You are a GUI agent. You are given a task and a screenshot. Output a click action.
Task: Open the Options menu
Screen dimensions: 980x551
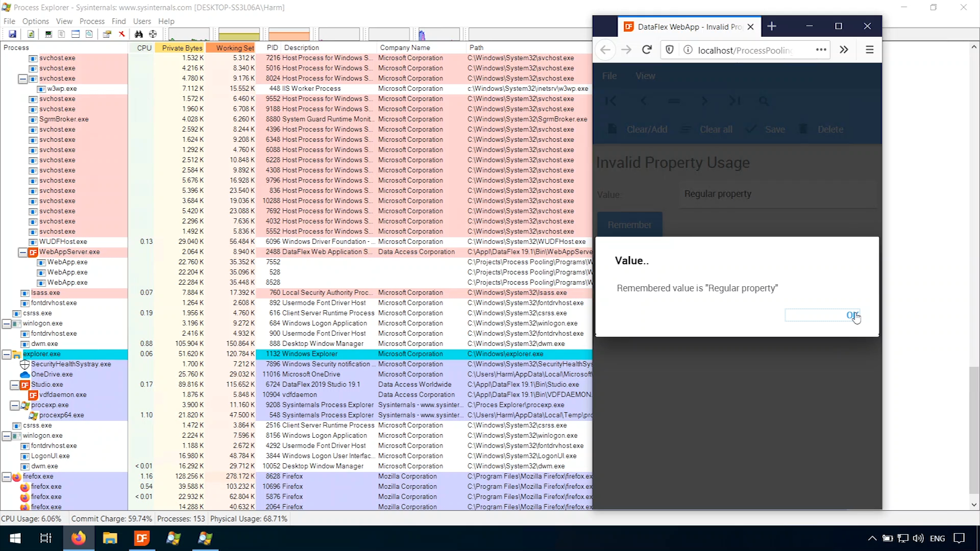click(x=35, y=21)
